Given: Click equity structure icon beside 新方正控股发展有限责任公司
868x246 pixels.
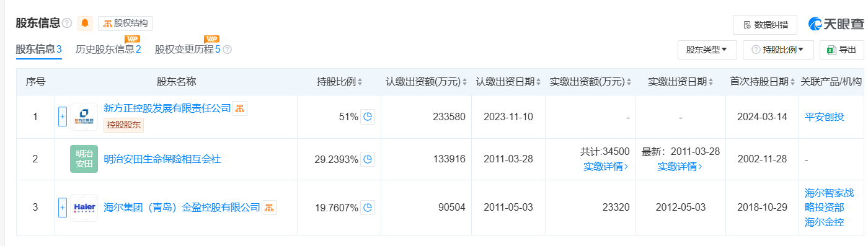Looking at the screenshot, I should 240,108.
